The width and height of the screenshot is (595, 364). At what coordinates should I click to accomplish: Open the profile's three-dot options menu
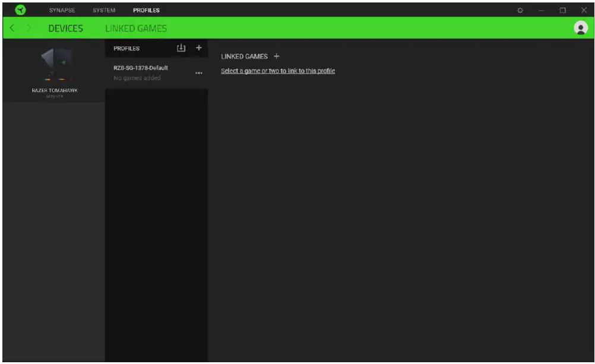coord(198,73)
